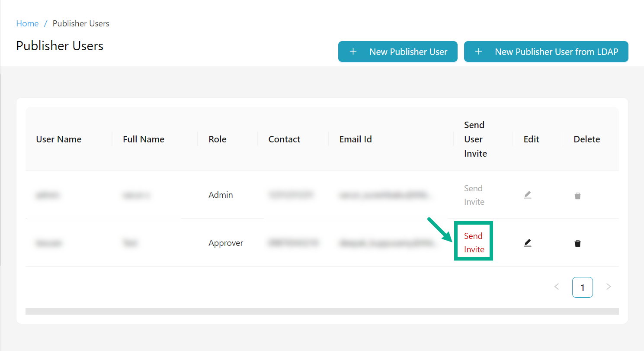The image size is (644, 351).
Task: Send an invite to the Approver user
Action: tap(474, 242)
